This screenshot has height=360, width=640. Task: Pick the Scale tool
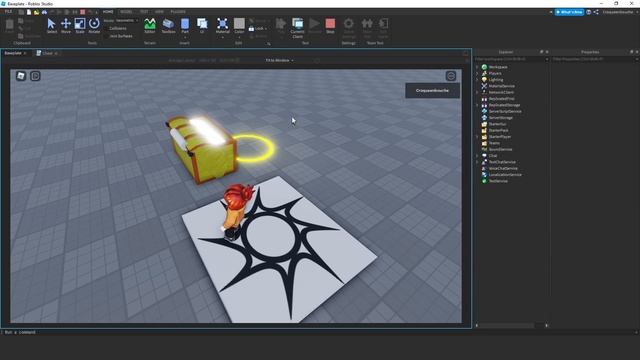(80, 26)
